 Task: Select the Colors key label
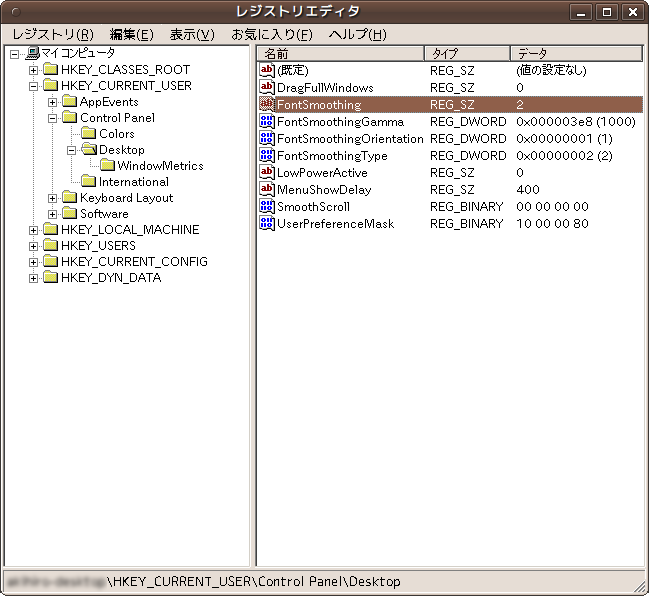(x=117, y=134)
